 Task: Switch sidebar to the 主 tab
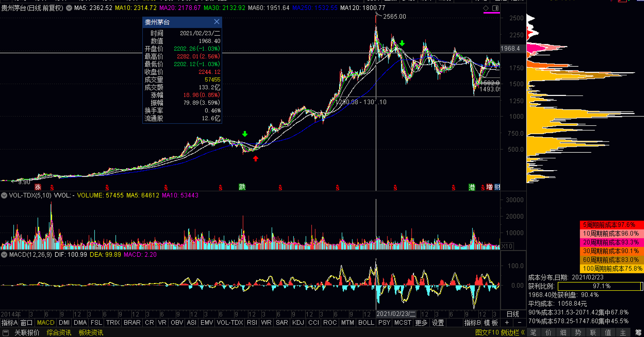[623, 333]
